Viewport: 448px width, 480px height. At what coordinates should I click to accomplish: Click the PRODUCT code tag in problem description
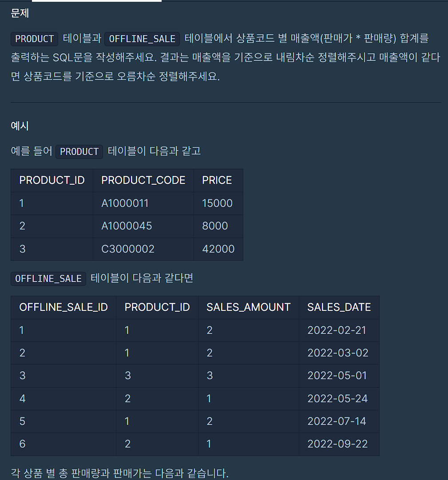34,39
